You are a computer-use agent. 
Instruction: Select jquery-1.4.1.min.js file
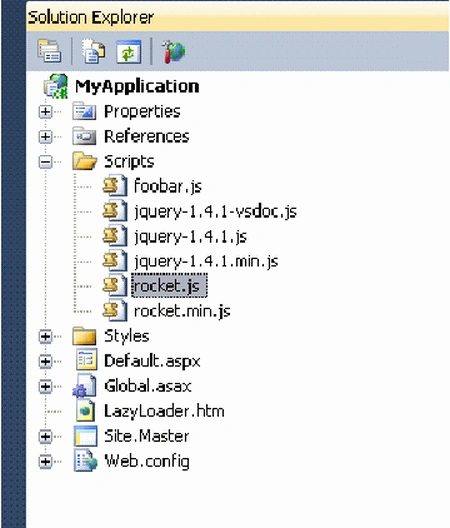click(x=206, y=262)
